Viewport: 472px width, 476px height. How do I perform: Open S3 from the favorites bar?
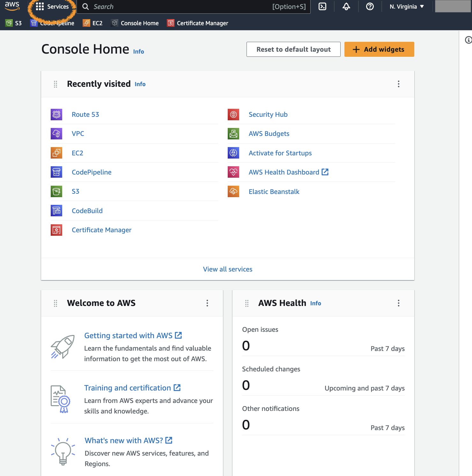tap(14, 23)
